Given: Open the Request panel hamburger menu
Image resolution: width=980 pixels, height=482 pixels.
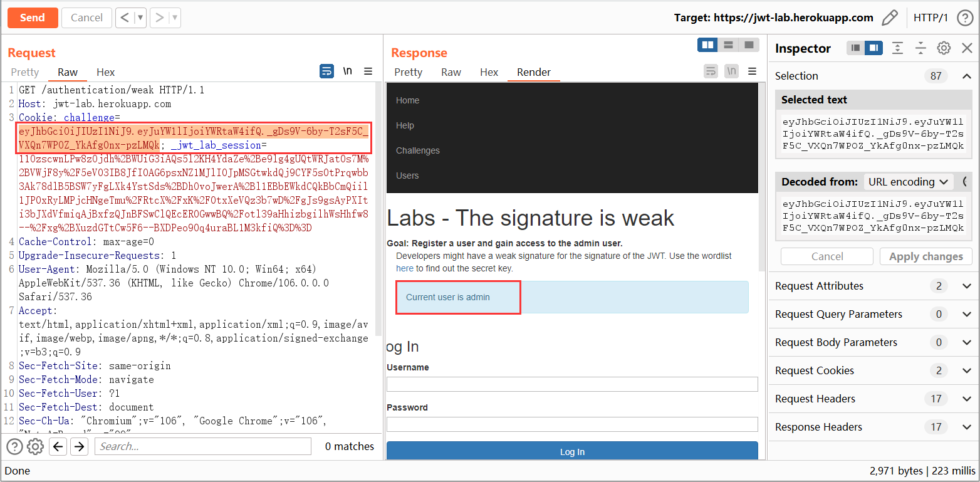Looking at the screenshot, I should (368, 71).
